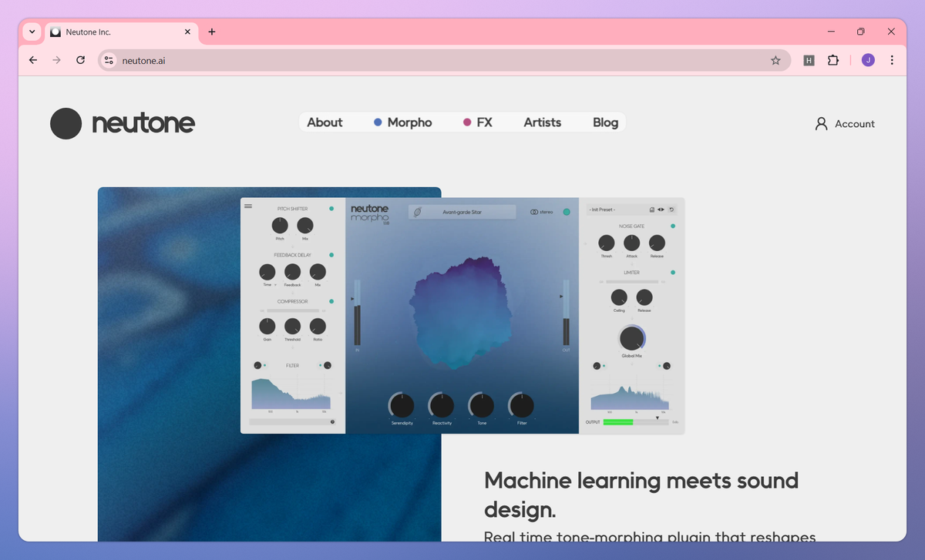The image size is (925, 560).
Task: Click the neutone morpho plugin title
Action: click(x=371, y=213)
